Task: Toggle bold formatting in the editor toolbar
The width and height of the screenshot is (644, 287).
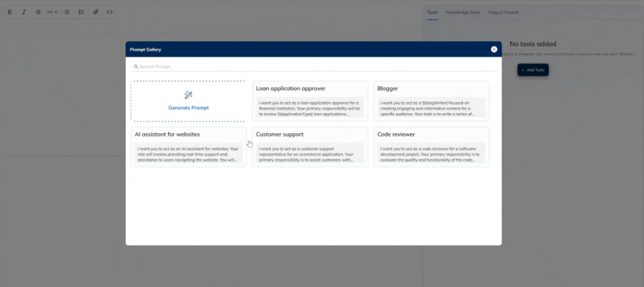Action: point(10,12)
